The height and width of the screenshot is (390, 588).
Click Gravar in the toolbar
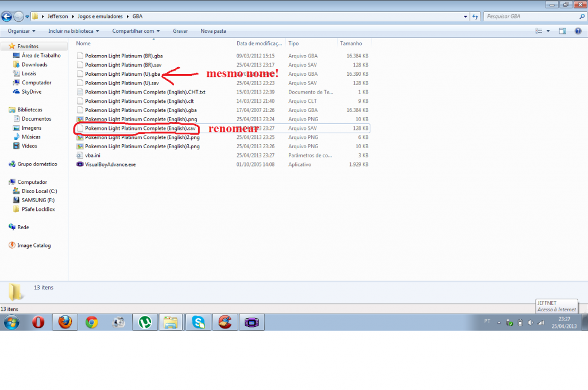180,31
